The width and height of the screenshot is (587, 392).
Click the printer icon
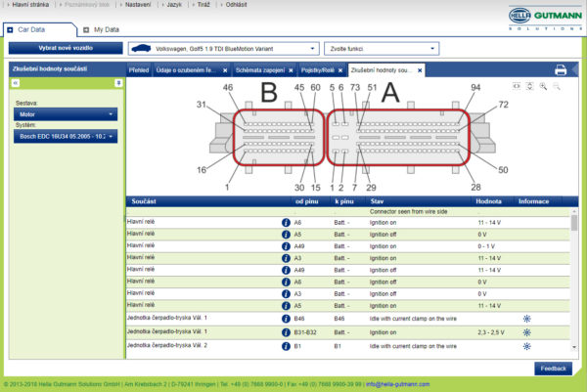pyautogui.click(x=560, y=70)
